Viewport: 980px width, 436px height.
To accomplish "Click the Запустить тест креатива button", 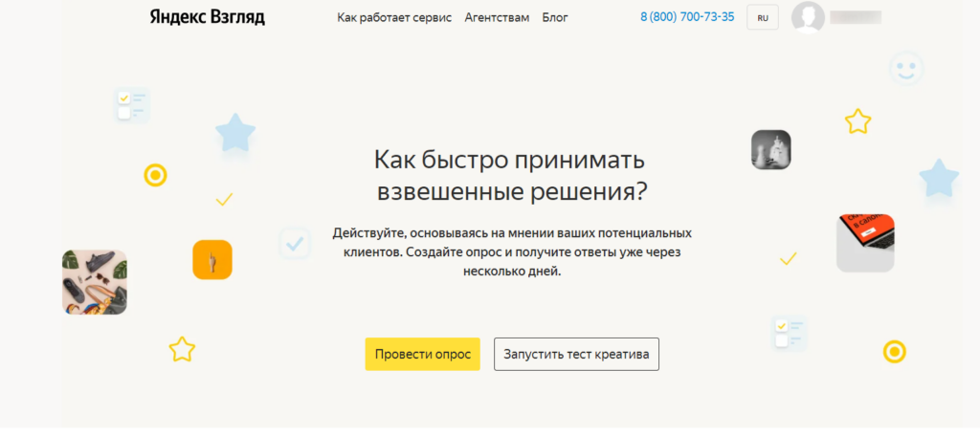I will click(576, 354).
